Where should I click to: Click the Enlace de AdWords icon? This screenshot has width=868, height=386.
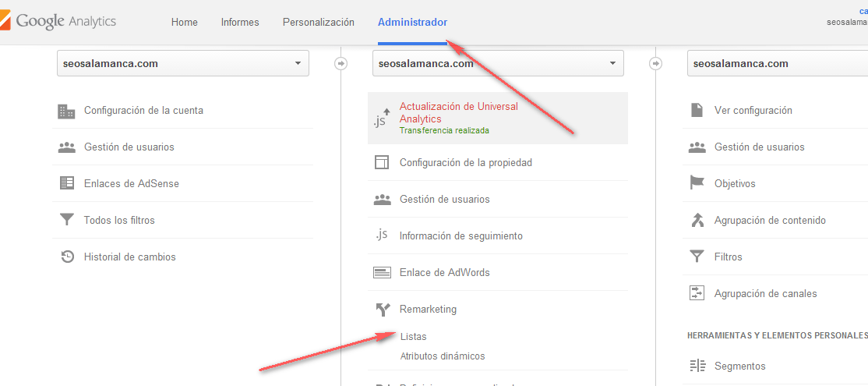pyautogui.click(x=383, y=272)
